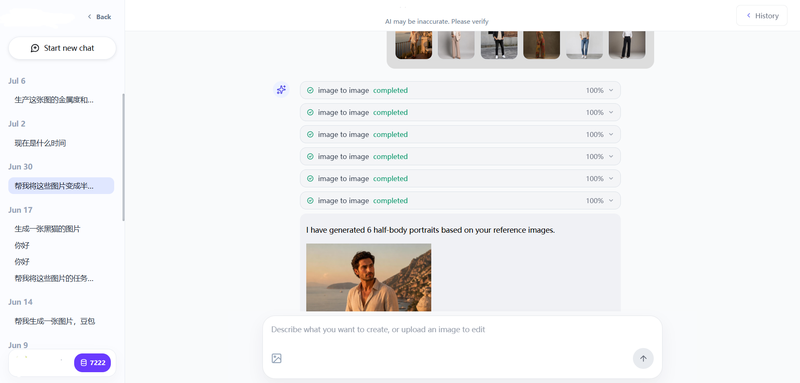Image resolution: width=800 pixels, height=383 pixels.
Task: Open the generated portrait of man by the coast
Action: (x=368, y=277)
